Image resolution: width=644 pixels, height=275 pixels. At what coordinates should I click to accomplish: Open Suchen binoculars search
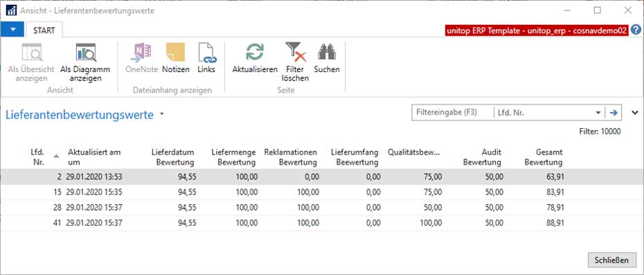point(327,59)
